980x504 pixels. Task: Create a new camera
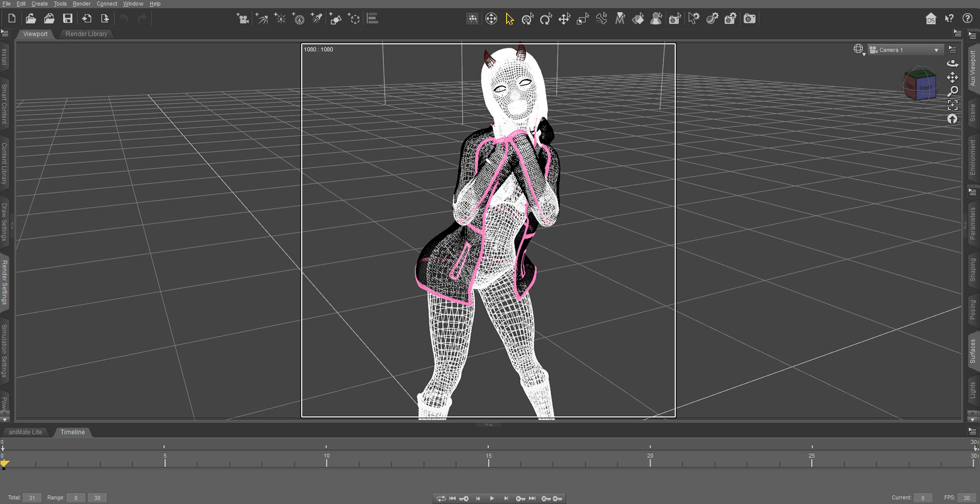[x=242, y=19]
